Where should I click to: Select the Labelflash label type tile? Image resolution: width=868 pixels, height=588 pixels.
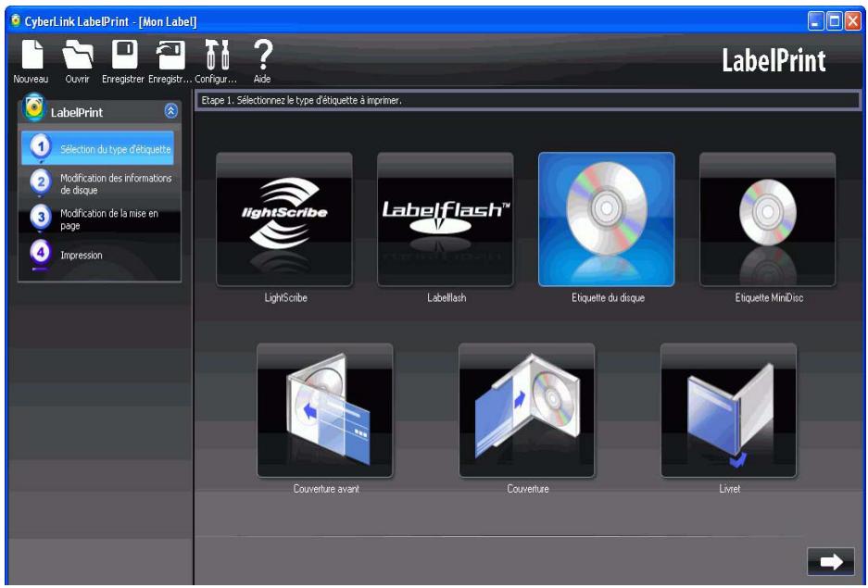tap(446, 219)
